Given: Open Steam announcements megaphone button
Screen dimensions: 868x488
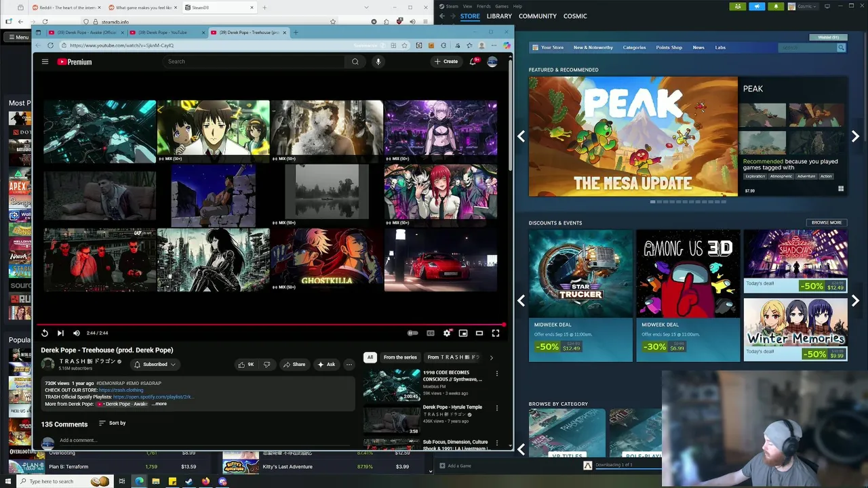Looking at the screenshot, I should pyautogui.click(x=757, y=6).
